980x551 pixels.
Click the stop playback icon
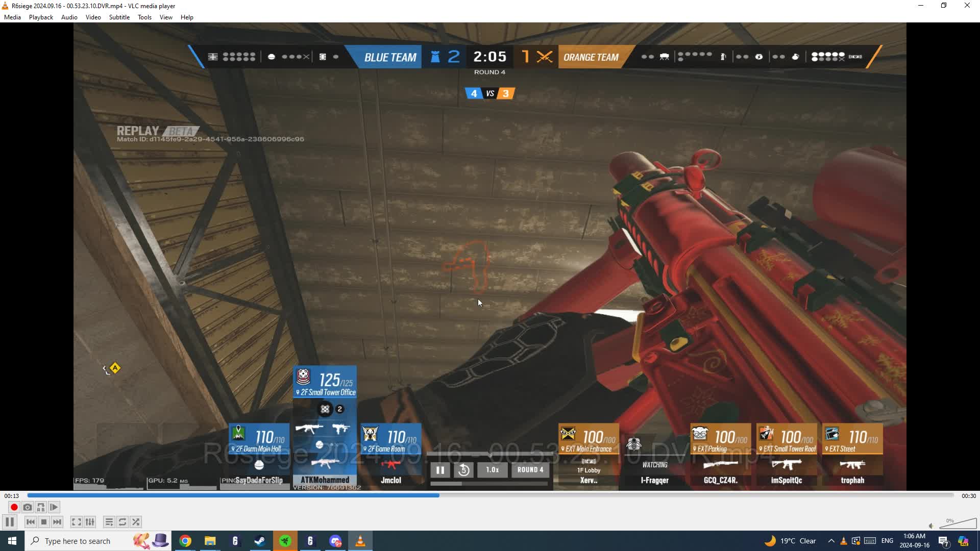pos(44,522)
